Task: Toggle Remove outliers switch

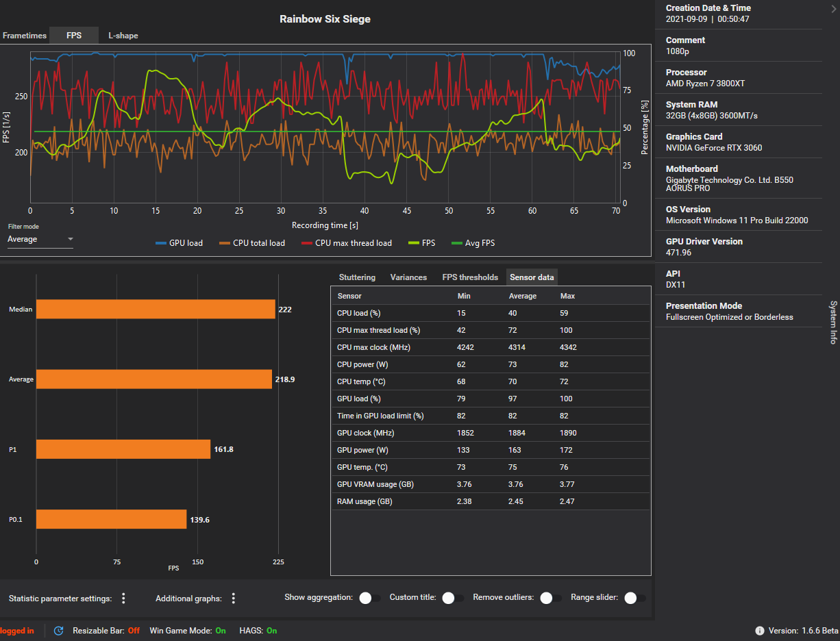Action: [550, 598]
